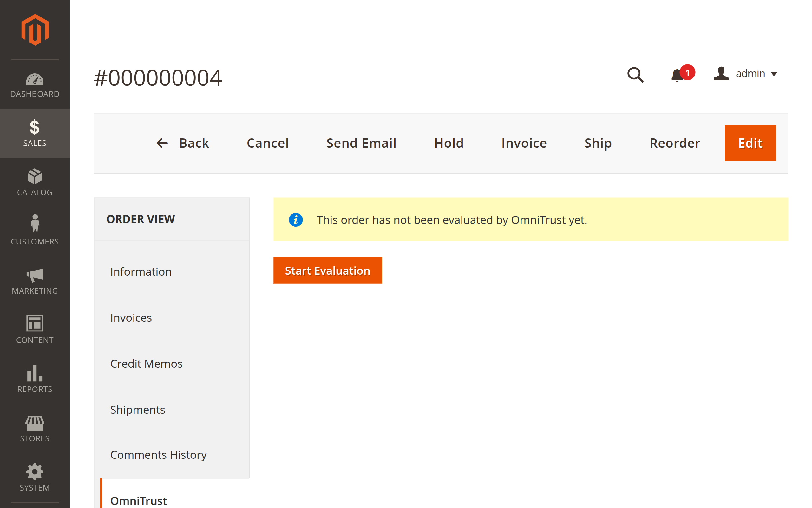Go Back to the orders list
The height and width of the screenshot is (508, 812).
[183, 143]
